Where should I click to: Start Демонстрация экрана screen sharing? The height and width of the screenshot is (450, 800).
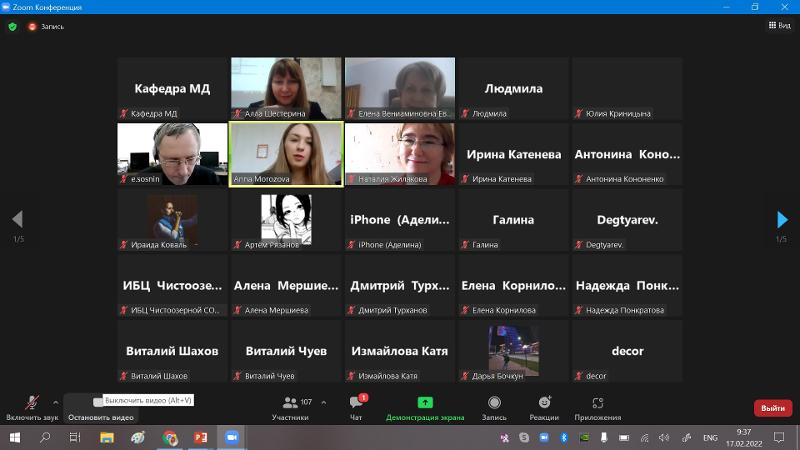point(425,406)
